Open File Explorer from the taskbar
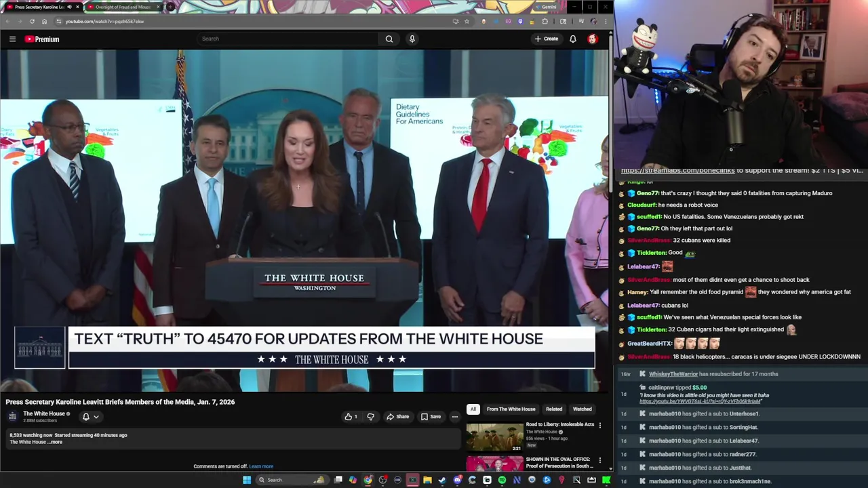The width and height of the screenshot is (868, 488). 427,480
